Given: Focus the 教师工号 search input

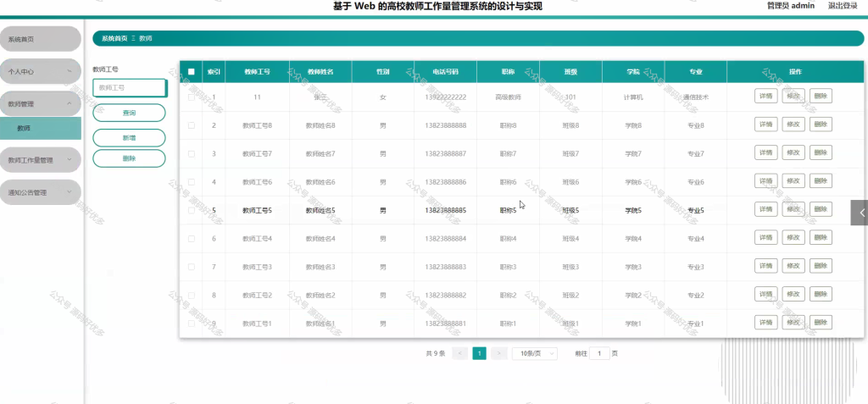Looking at the screenshot, I should coord(130,88).
